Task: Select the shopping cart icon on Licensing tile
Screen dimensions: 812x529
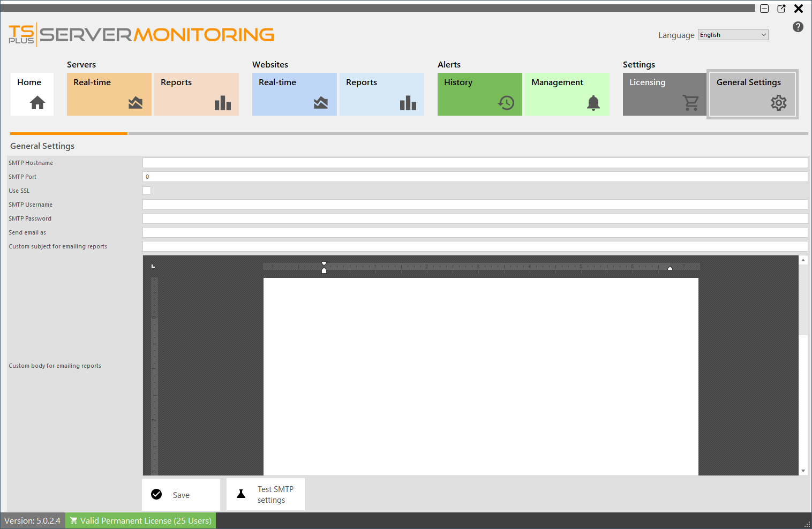Action: pos(691,103)
